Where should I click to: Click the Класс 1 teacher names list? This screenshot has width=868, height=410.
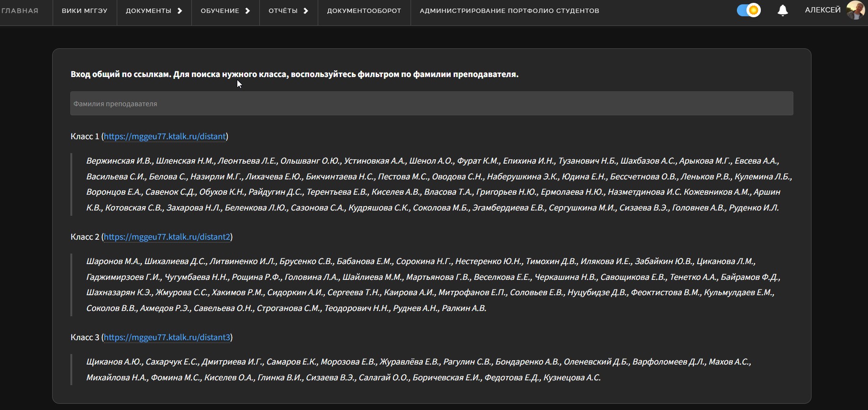(x=438, y=184)
